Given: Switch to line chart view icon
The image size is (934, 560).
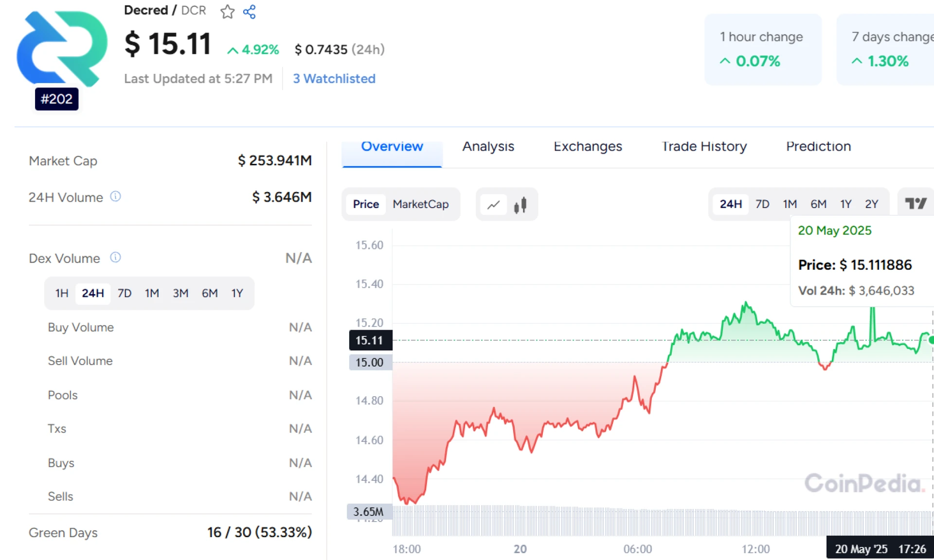Looking at the screenshot, I should (x=493, y=205).
